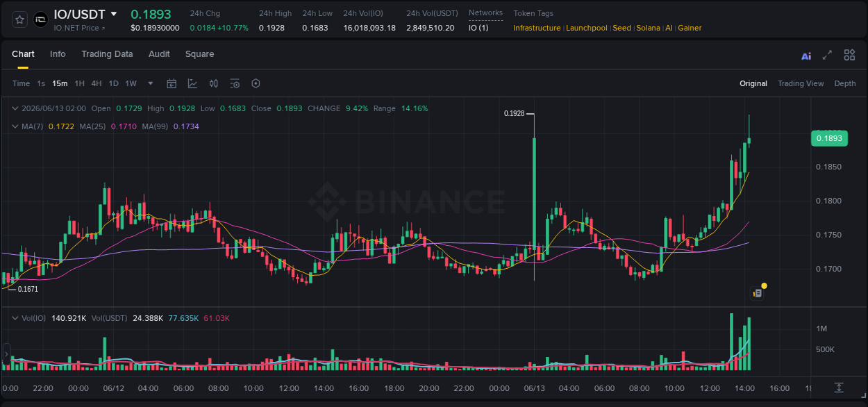Open the IO/USDT pair selector dropdown arrow
Viewport: 868px width, 407px height.
(114, 14)
